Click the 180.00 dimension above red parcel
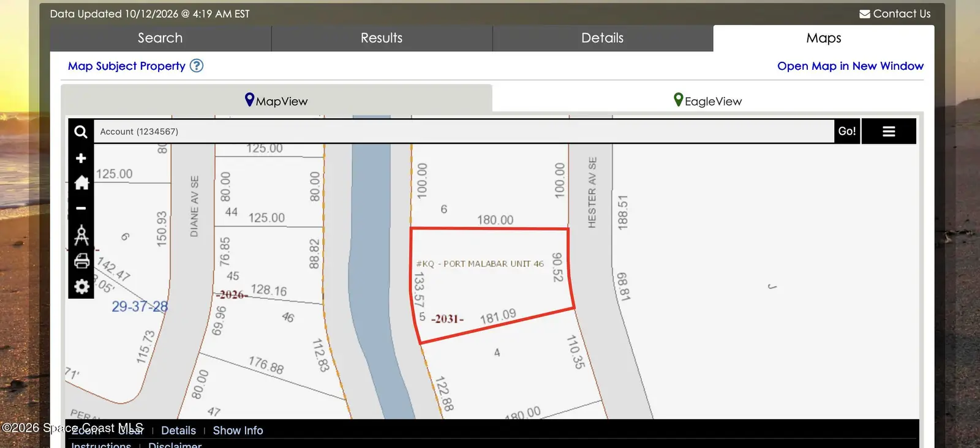This screenshot has height=448, width=980. [x=495, y=220]
